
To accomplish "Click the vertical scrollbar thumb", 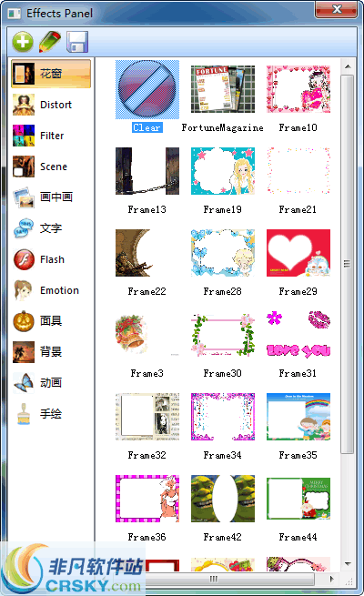I will 348,264.
